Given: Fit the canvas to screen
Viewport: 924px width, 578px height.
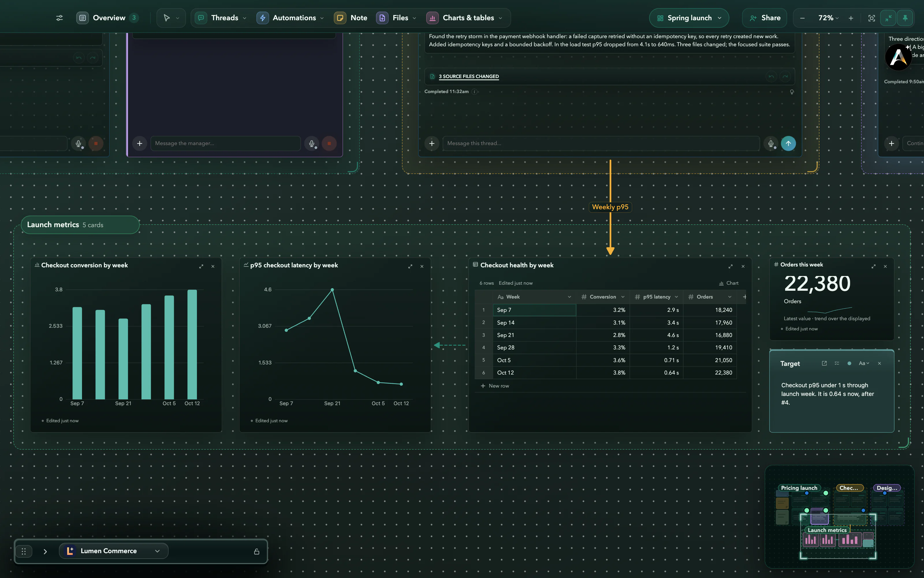Looking at the screenshot, I should (x=871, y=18).
